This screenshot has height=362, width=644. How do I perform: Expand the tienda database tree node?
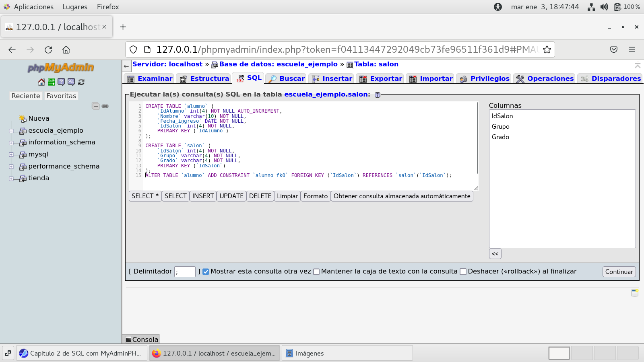coord(11,179)
